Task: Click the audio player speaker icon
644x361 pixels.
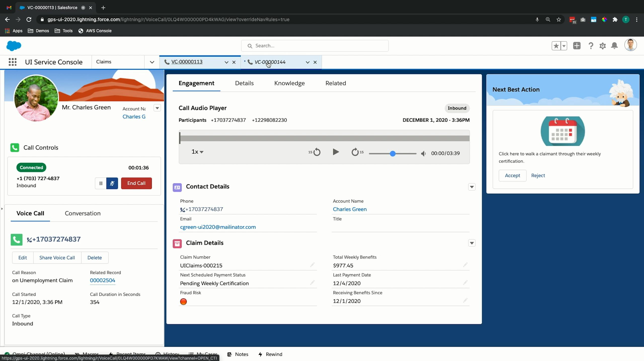Action: point(423,153)
